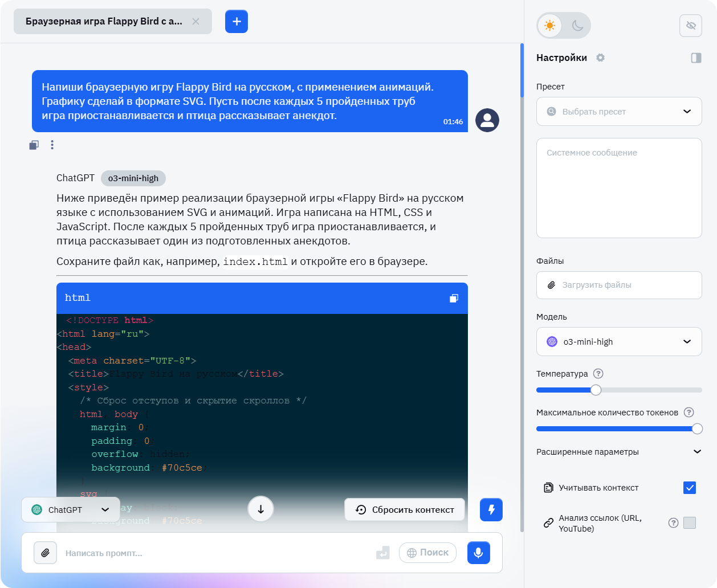Show help for Температура
This screenshot has width=717, height=588.
[598, 374]
